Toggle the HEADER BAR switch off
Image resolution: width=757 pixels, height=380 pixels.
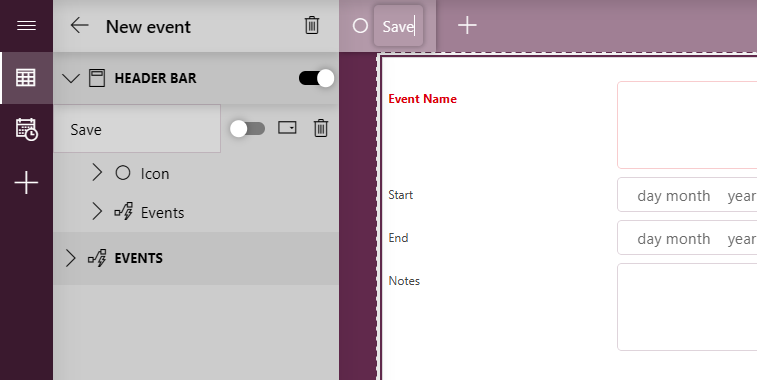(x=316, y=78)
